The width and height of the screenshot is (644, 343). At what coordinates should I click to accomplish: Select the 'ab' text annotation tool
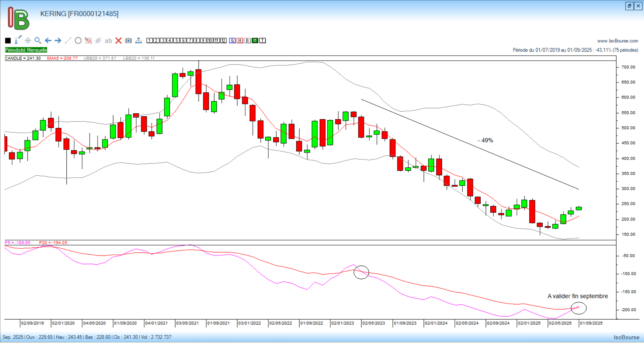pyautogui.click(x=108, y=41)
